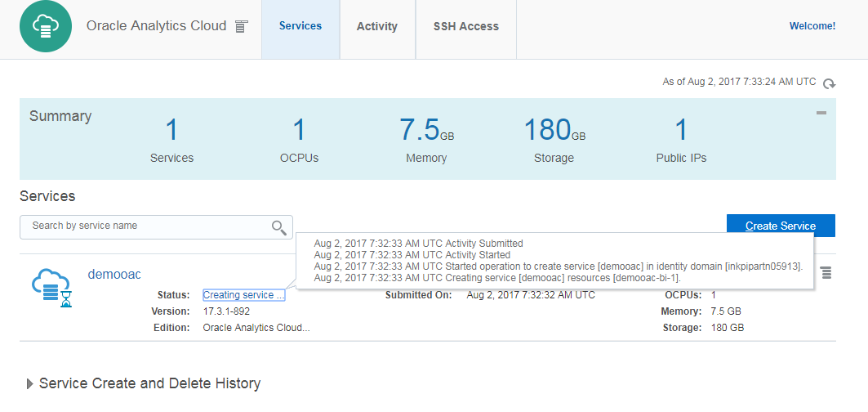Switch to the Services tab

tap(300, 26)
